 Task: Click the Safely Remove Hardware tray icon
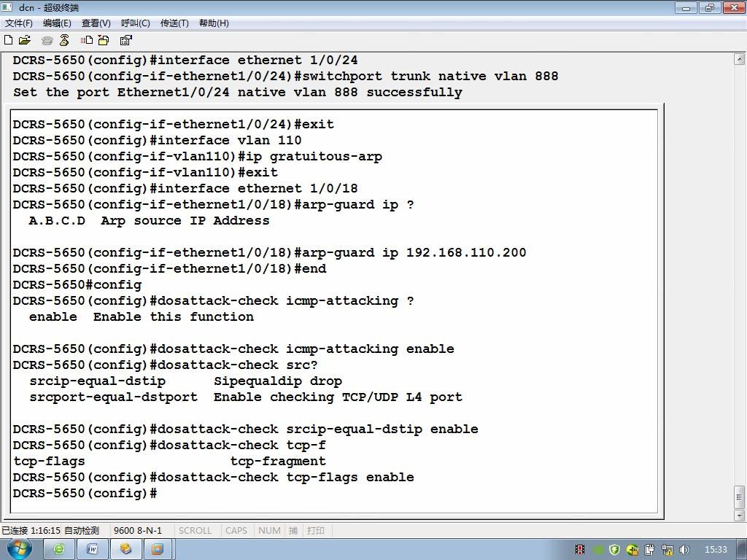tap(650, 550)
